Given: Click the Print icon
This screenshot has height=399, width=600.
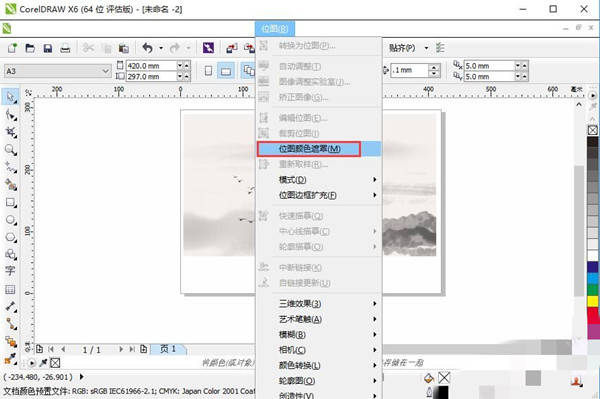Looking at the screenshot, I should [65, 48].
